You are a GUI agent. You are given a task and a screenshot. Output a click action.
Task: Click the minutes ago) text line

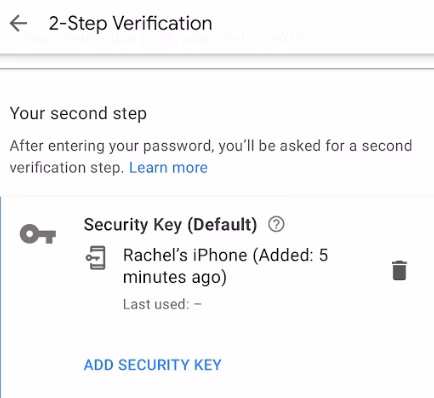pyautogui.click(x=175, y=277)
